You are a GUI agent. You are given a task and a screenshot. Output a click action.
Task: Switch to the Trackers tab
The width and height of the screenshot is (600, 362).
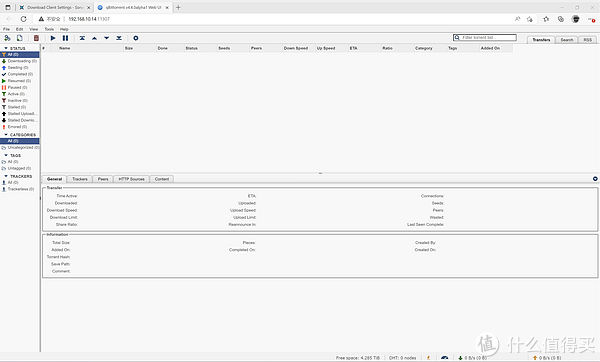click(x=80, y=179)
